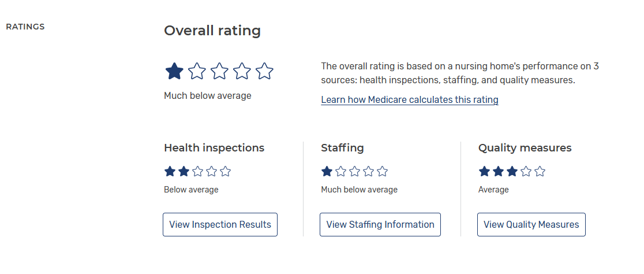644x274 pixels.
Task: Click the Staffing heading
Action: coord(343,148)
